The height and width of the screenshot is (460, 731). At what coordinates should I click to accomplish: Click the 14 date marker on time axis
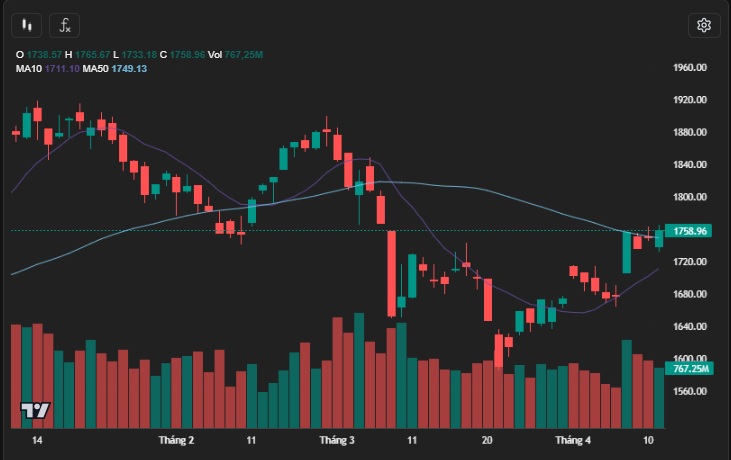(x=37, y=440)
